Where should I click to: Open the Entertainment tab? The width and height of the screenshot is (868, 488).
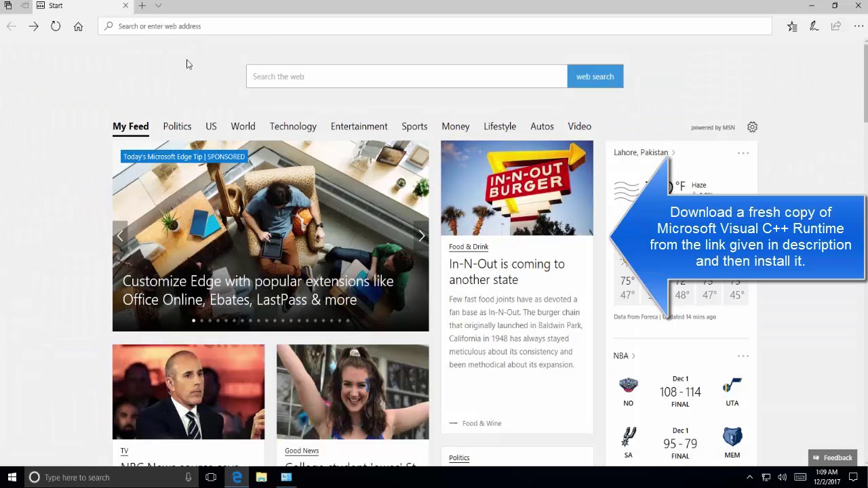click(359, 127)
